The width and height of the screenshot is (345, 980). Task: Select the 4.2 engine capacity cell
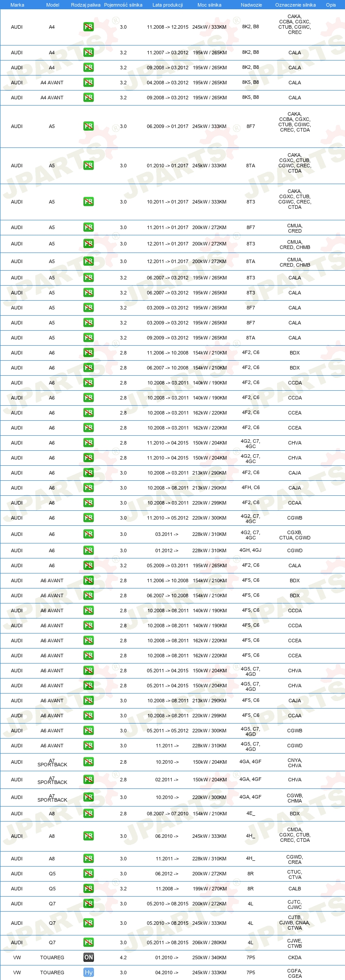[123, 957]
